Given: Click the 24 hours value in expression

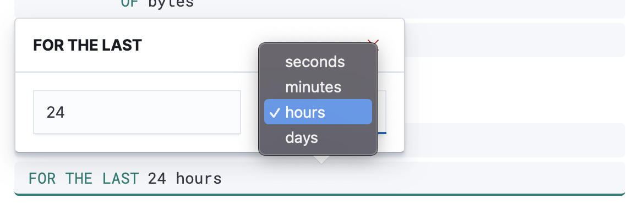Looking at the screenshot, I should click(184, 178).
